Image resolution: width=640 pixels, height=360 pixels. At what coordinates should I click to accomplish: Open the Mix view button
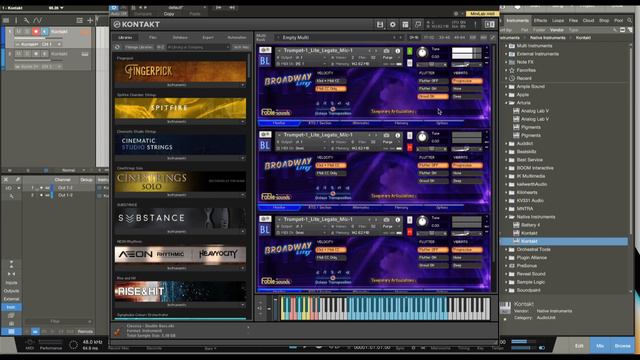point(600,346)
